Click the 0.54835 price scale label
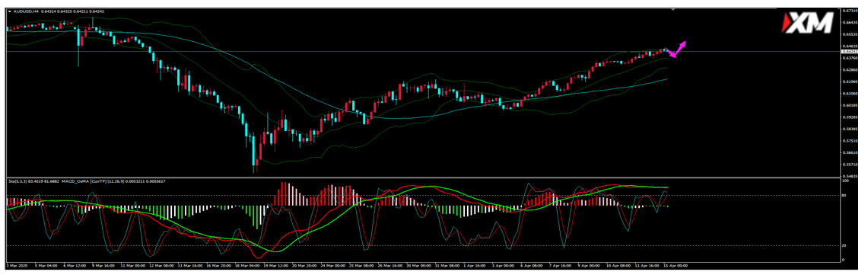 (850, 176)
